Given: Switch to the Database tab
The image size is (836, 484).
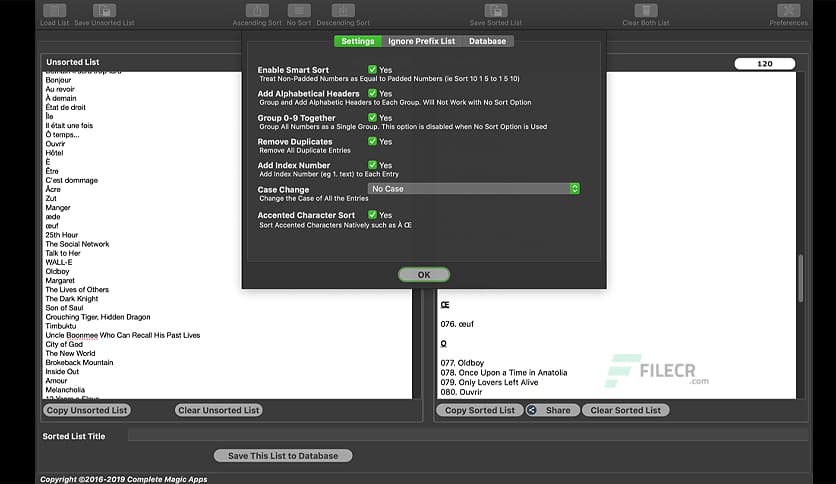Looking at the screenshot, I should coord(487,41).
